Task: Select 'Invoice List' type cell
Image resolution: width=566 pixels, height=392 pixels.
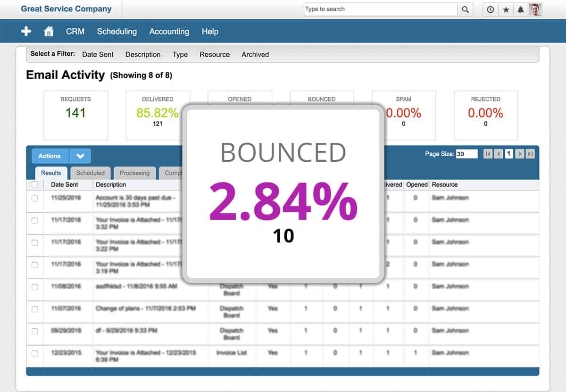Action: (x=232, y=353)
